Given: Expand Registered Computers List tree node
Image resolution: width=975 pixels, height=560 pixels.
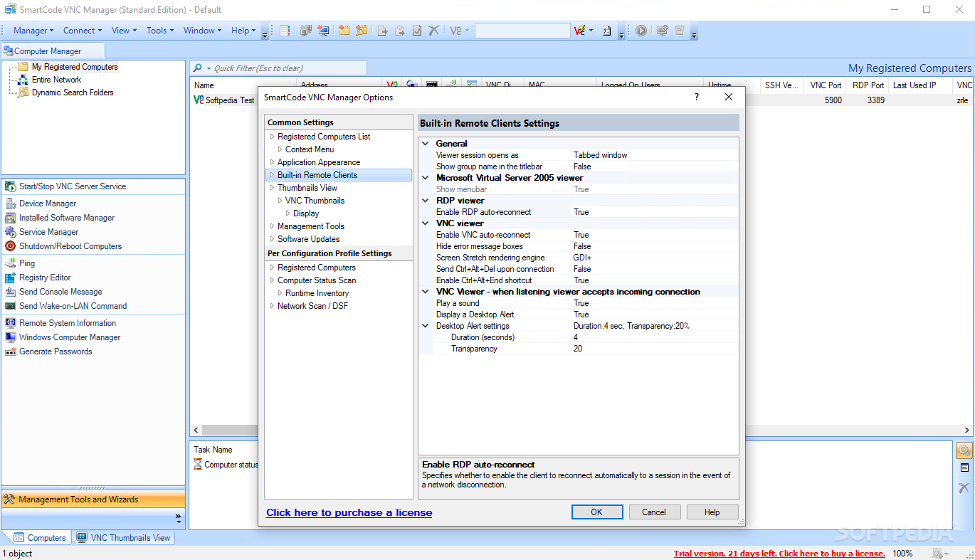Looking at the screenshot, I should pyautogui.click(x=272, y=137).
